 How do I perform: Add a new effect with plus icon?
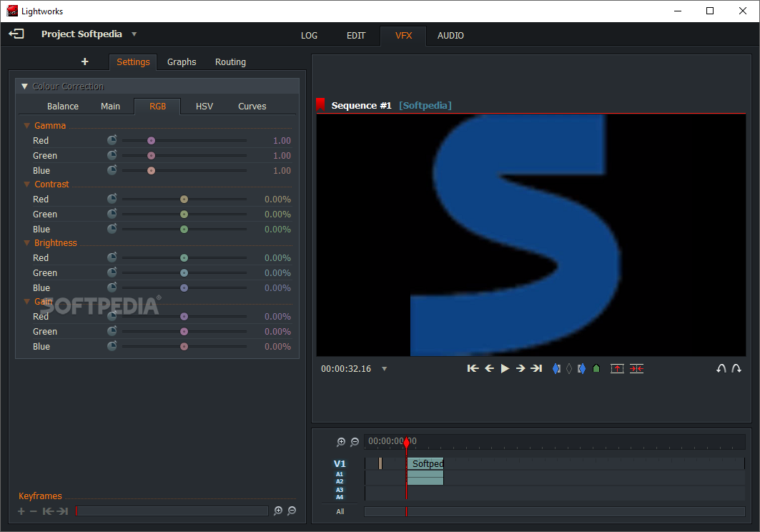point(85,61)
